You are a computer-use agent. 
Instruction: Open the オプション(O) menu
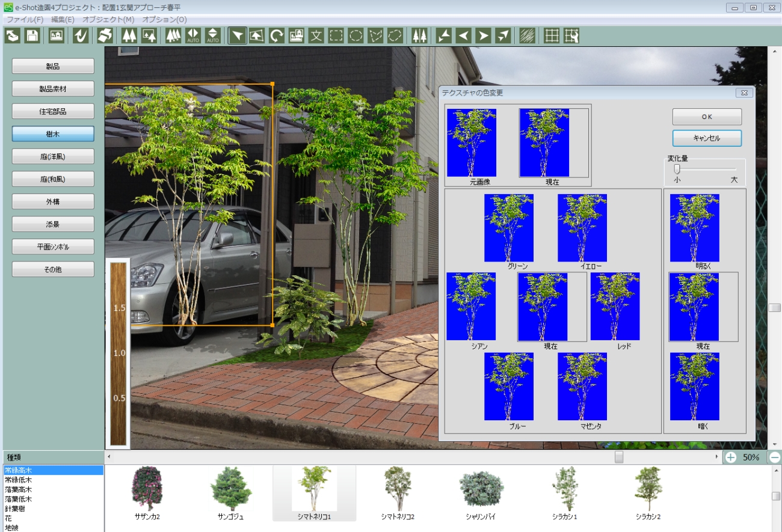click(164, 20)
